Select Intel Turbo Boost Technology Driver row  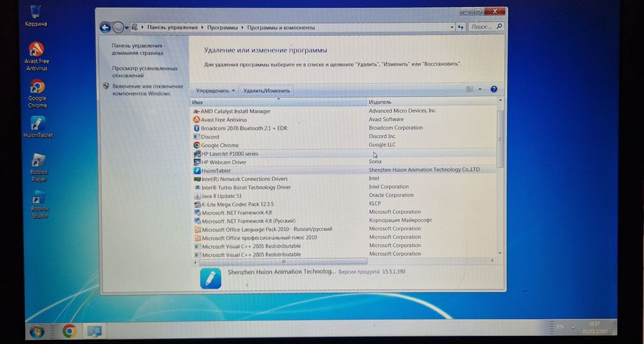(345, 187)
